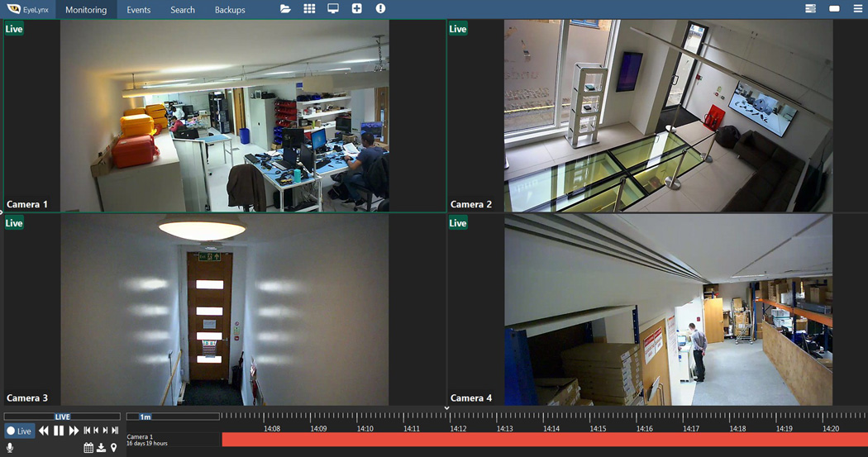The width and height of the screenshot is (868, 457).
Task: Open the Backups tab
Action: (230, 10)
